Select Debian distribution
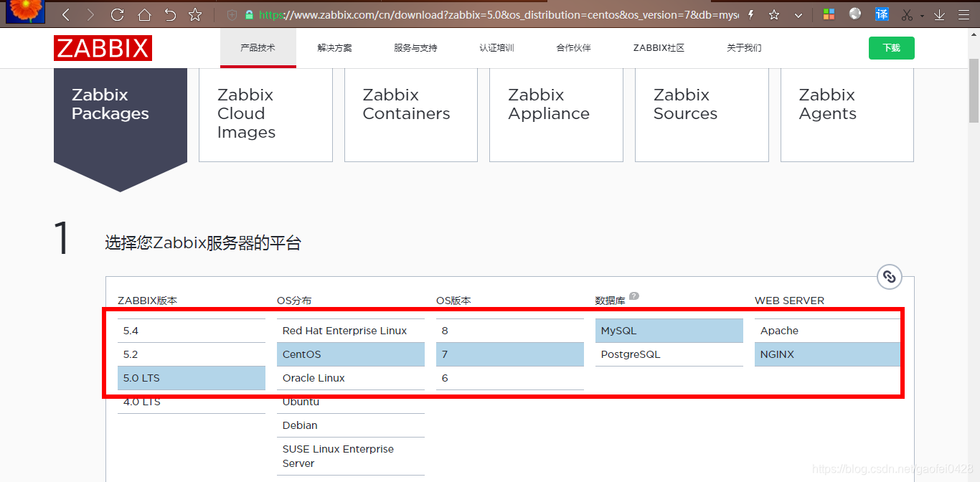 [x=351, y=425]
